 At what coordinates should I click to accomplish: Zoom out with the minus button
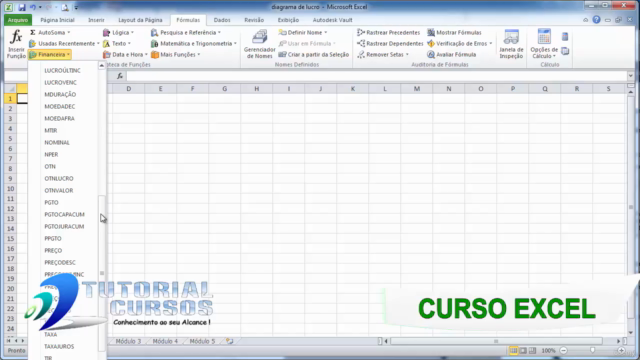click(x=564, y=350)
